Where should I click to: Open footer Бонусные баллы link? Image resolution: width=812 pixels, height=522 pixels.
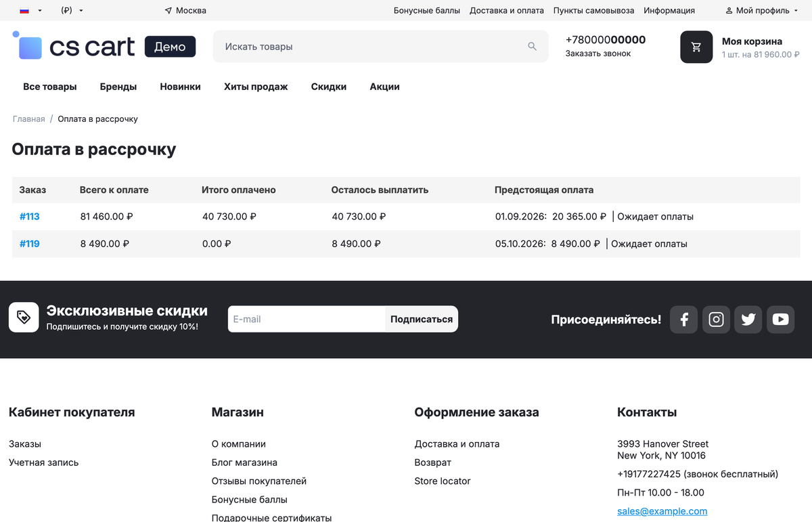point(249,499)
